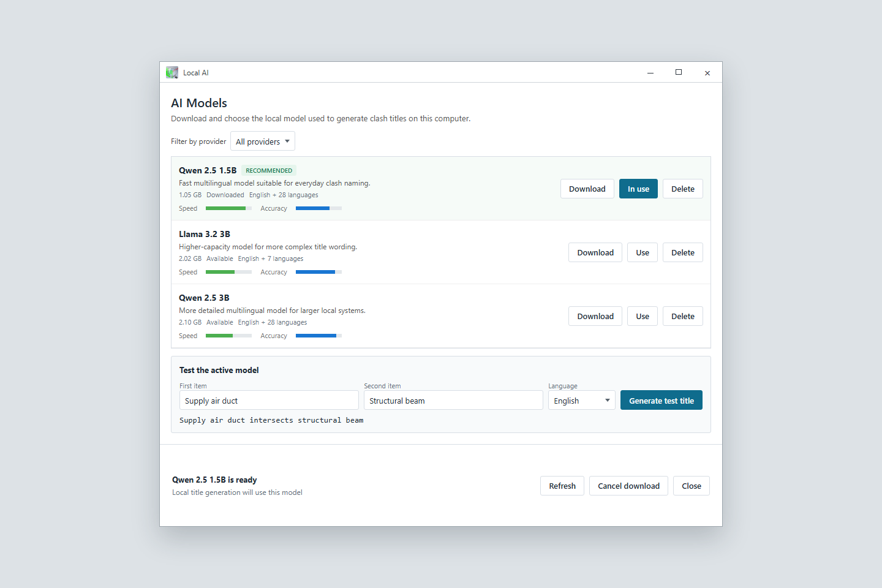Open the Language dropdown

[x=582, y=400]
